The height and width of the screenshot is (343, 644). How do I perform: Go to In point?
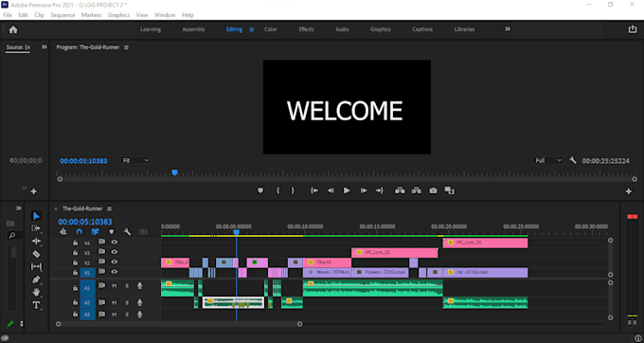[x=314, y=190]
